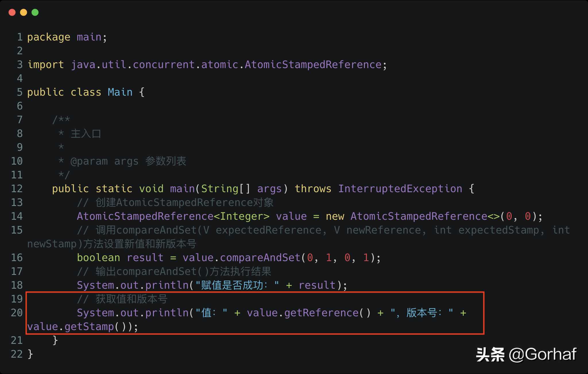588x374 pixels.
Task: Click the string "赋值是否成功: " on line 18
Action: point(237,285)
